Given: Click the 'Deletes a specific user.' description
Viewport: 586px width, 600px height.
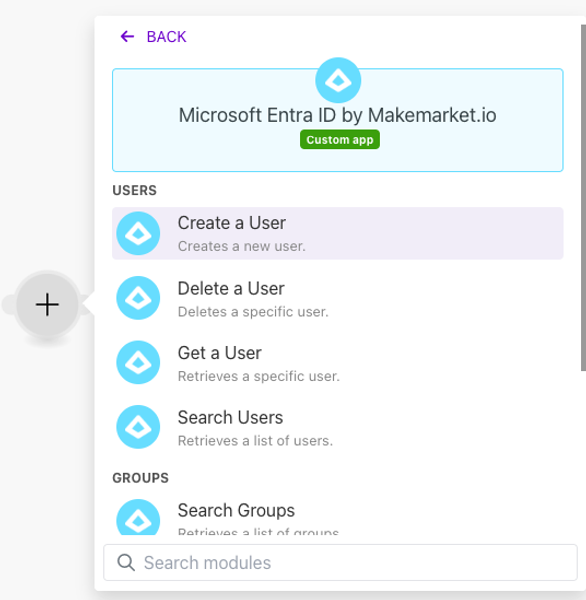Looking at the screenshot, I should (253, 312).
